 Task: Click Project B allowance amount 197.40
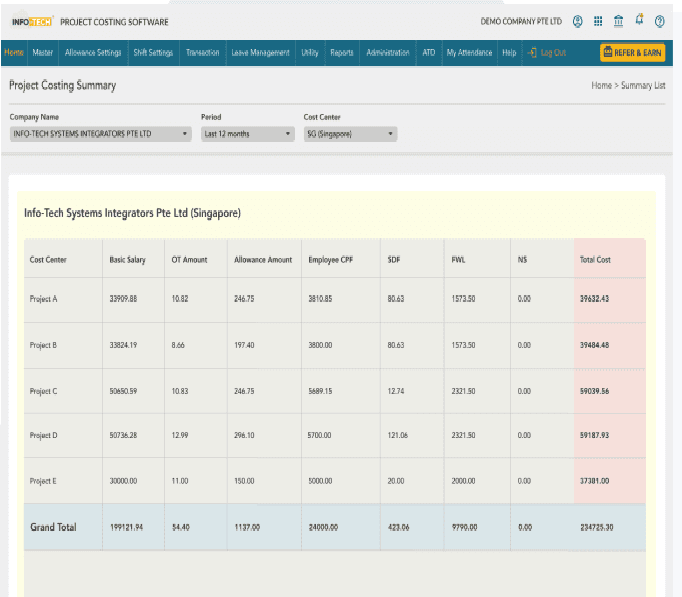coord(244,345)
